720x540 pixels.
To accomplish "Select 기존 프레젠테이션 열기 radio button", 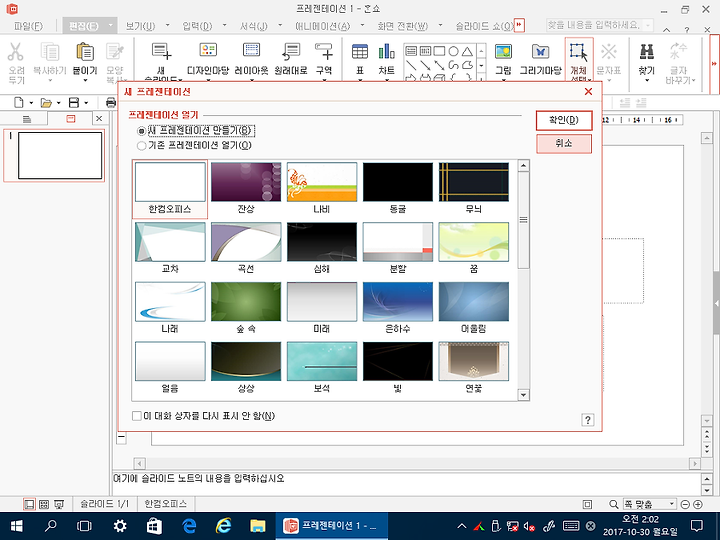I will tap(141, 146).
